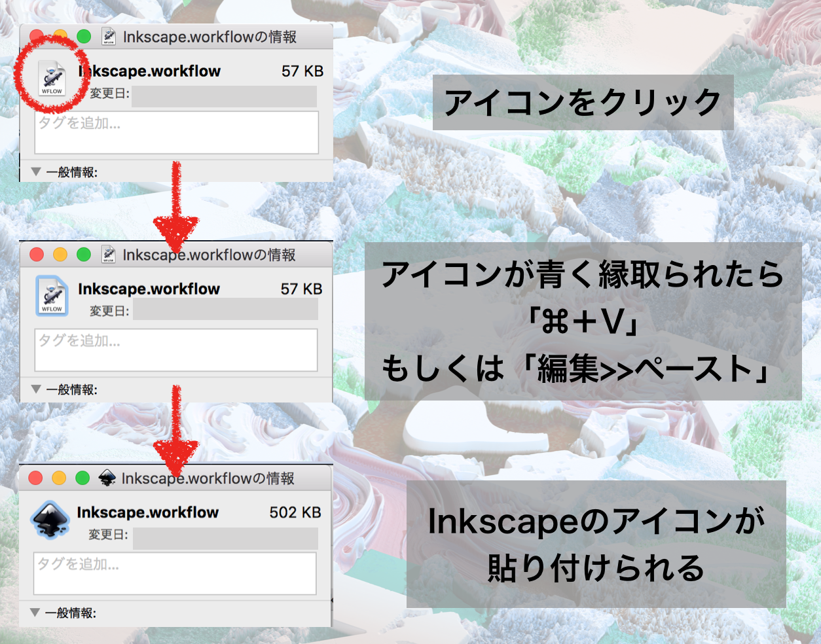The height and width of the screenshot is (644, 821).
Task: Click the large Inkscape icon beside 502 KB
Action: coord(50,520)
